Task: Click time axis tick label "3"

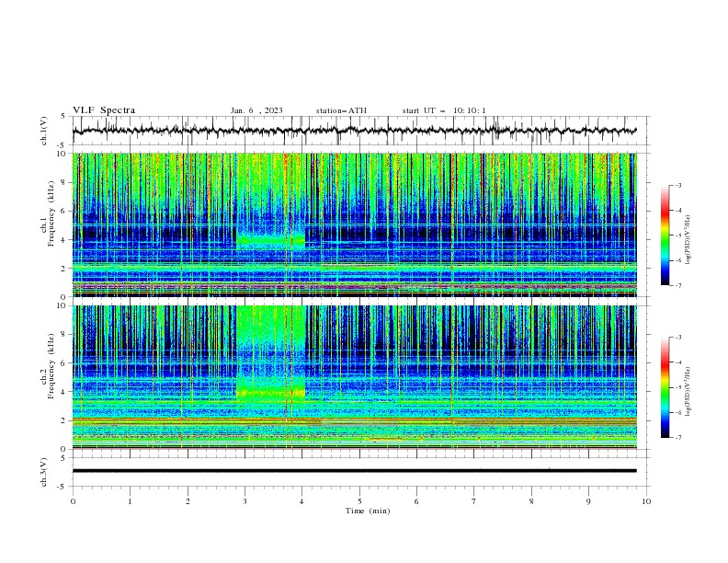Action: pyautogui.click(x=245, y=501)
